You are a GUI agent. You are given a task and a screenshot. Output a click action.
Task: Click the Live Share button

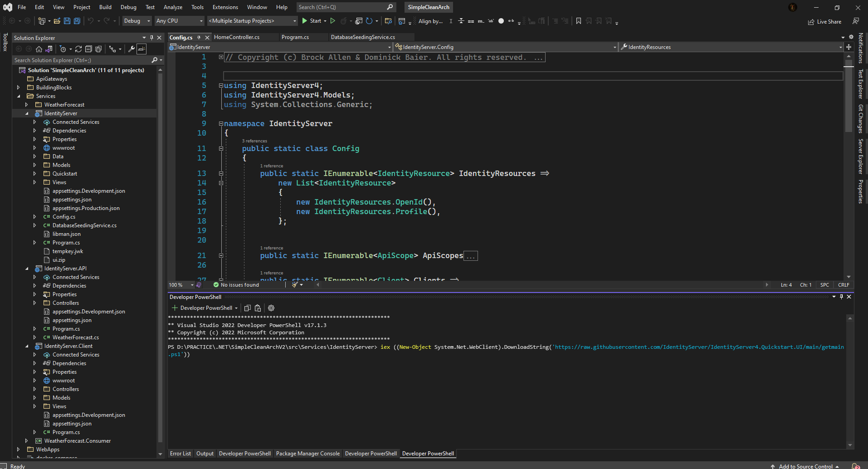824,22
